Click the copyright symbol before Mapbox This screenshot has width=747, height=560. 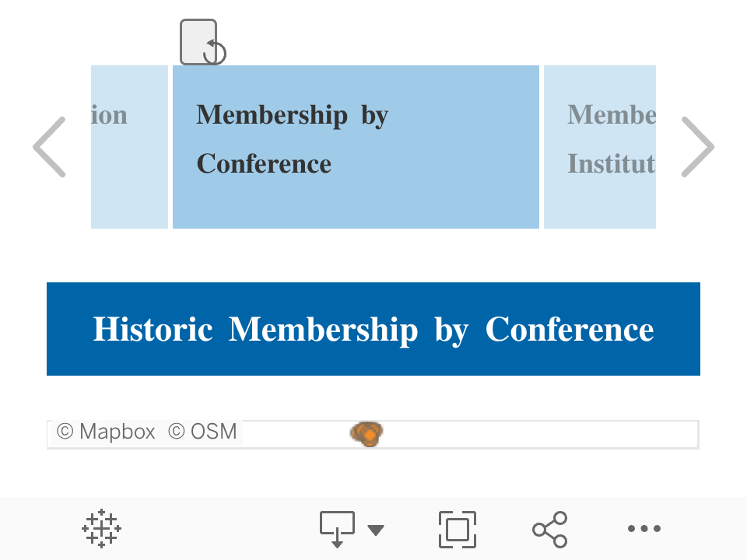65,432
